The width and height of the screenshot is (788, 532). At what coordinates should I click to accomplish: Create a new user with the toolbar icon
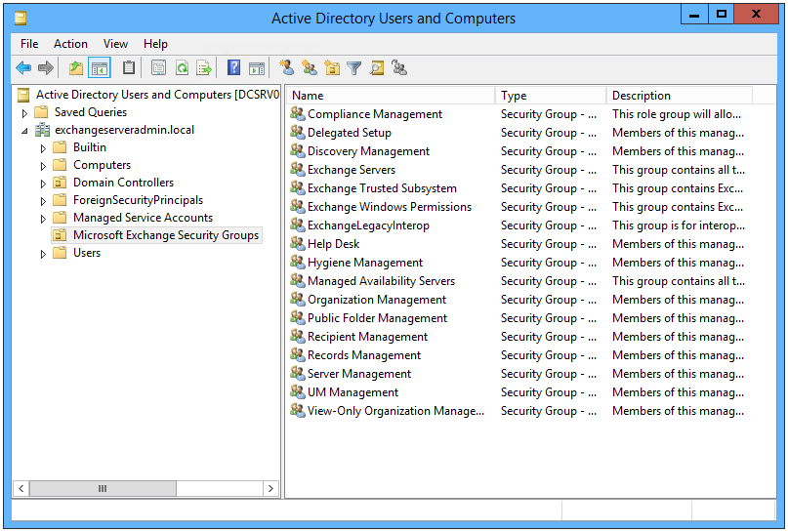coord(286,67)
